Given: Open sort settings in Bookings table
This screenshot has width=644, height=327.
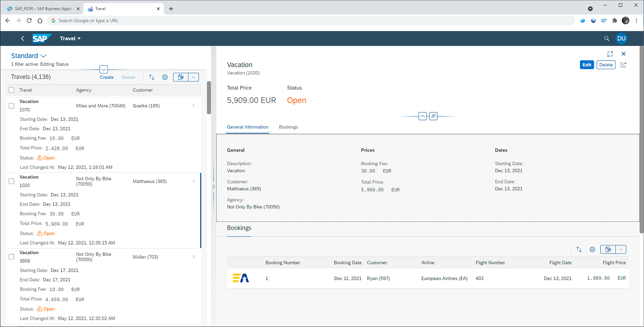Looking at the screenshot, I should (x=579, y=249).
